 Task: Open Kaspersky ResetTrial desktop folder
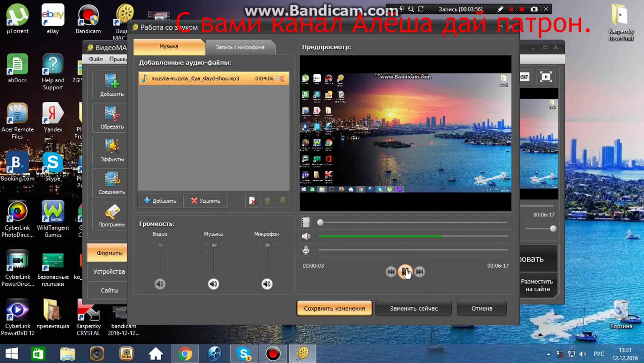[x=621, y=22]
